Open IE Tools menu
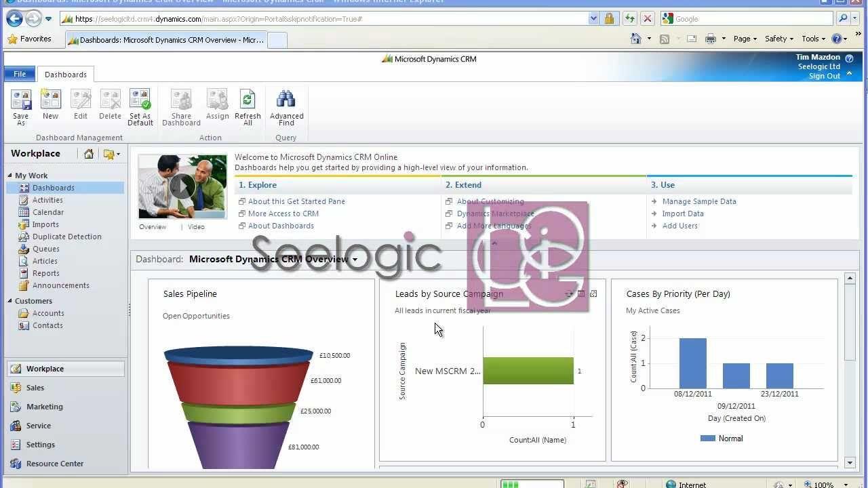Viewport: 868px width, 488px height. [x=814, y=39]
